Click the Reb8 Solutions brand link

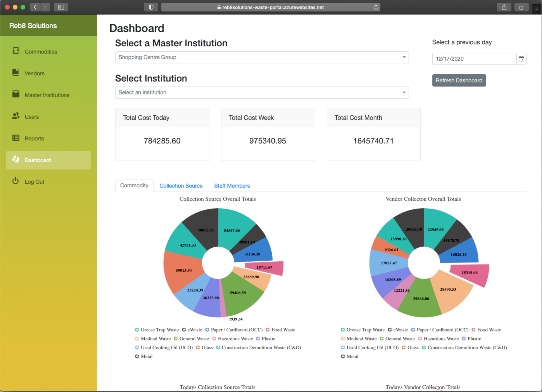(33, 26)
